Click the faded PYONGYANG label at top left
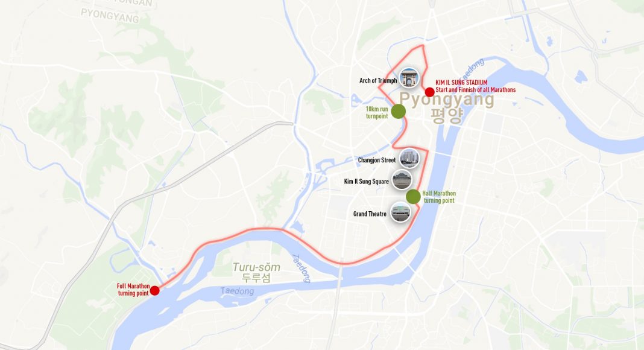Viewport: 644px width, 350px height. coord(110,16)
